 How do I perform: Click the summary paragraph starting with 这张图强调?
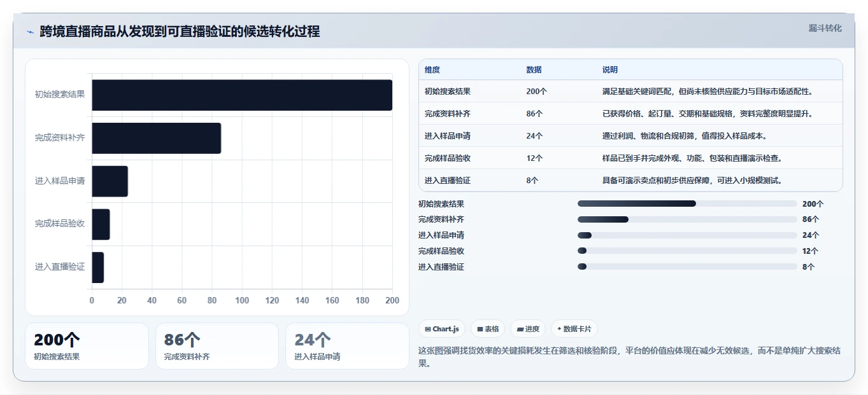pos(630,357)
